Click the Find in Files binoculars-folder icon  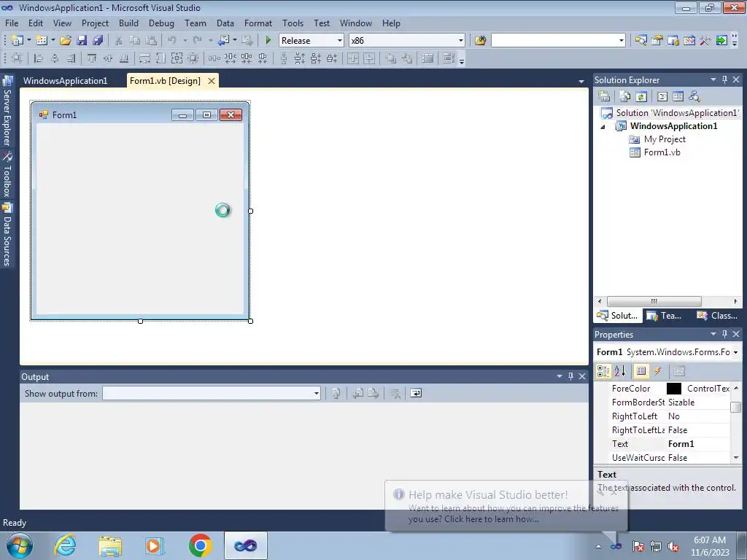(x=480, y=41)
